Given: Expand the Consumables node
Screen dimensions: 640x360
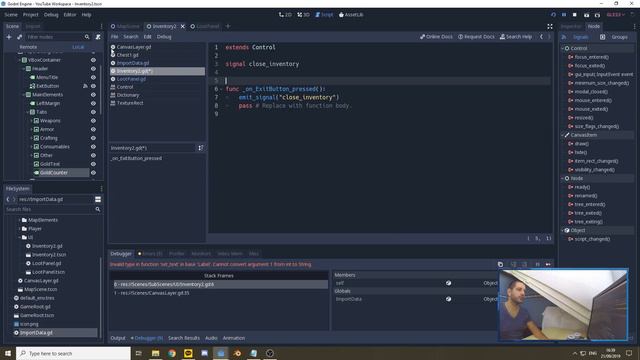Looking at the screenshot, I should [31, 147].
